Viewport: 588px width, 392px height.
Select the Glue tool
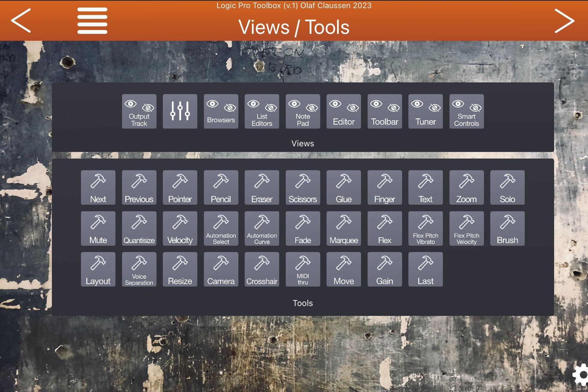[x=344, y=188]
